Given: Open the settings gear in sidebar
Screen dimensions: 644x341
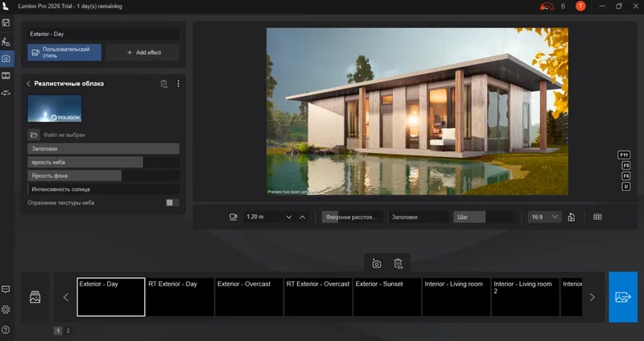Looking at the screenshot, I should pos(6,310).
